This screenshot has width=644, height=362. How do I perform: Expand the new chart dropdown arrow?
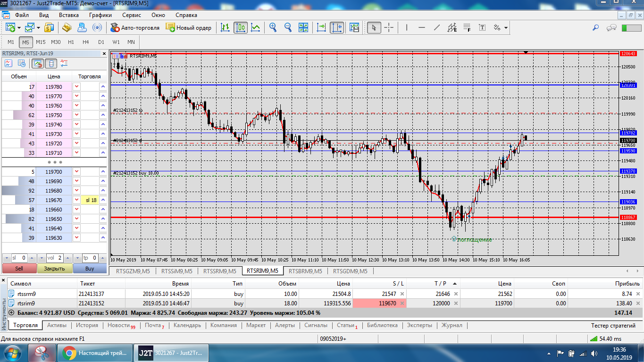coord(19,28)
